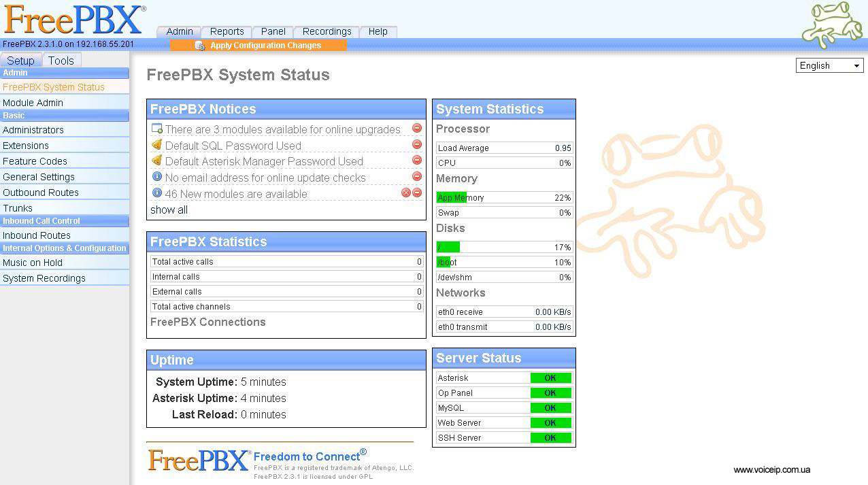Viewport: 868px width, 485px height.
Task: Click the eth0 transmit row
Action: click(x=504, y=327)
